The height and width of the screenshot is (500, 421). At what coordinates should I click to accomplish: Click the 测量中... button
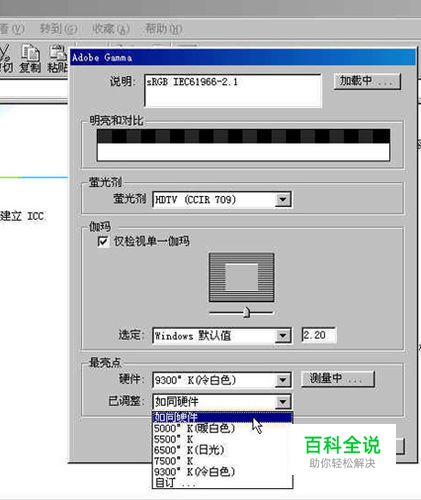[x=338, y=379]
